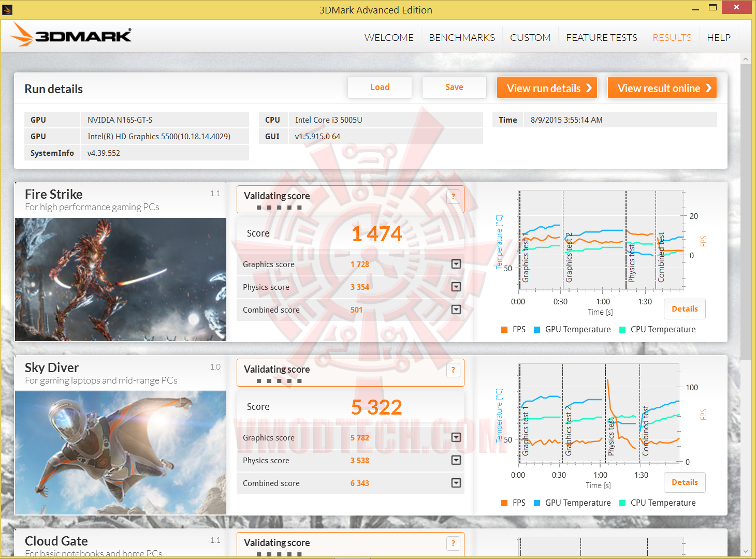
Task: Click the blue GPU Temperature swatch under Sky Diver
Action: pyautogui.click(x=537, y=503)
